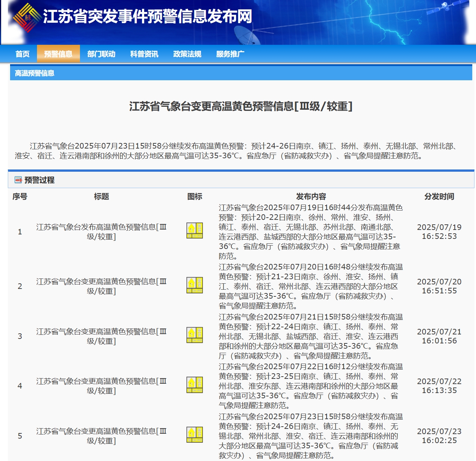Open the yellow warning icon in the 2025/07/23 table row
Viewport: 476px width, 461px height.
(x=195, y=435)
